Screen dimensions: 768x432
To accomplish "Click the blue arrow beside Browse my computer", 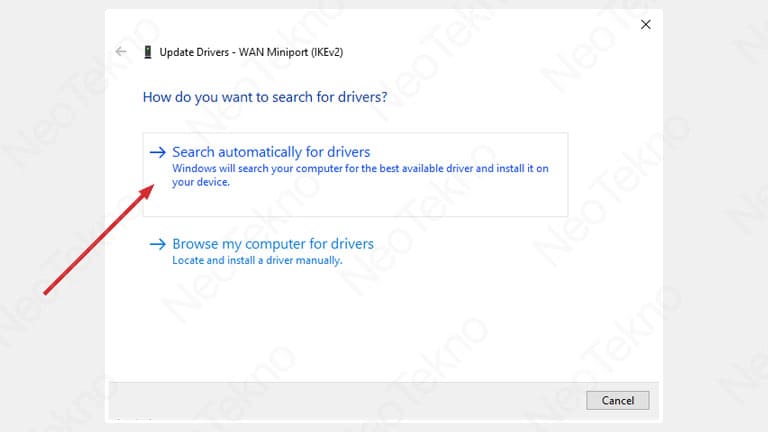I will pos(157,244).
